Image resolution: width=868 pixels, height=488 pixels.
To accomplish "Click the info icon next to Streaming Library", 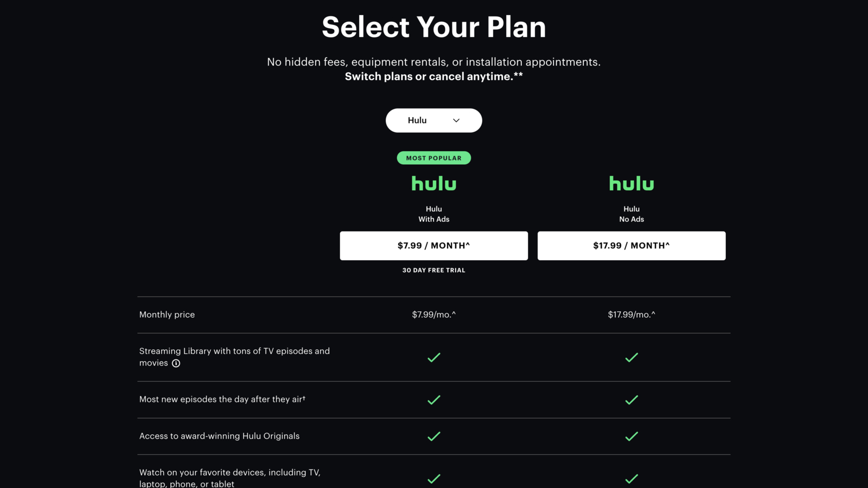I will click(x=176, y=363).
